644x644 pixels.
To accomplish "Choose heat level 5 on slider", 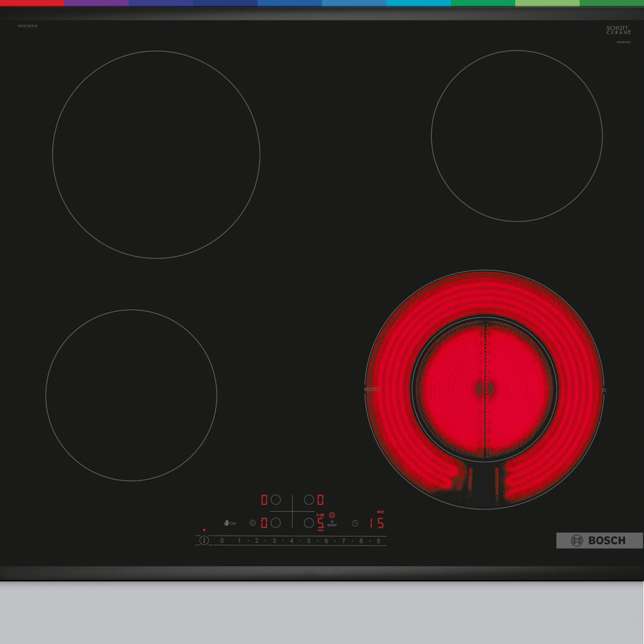I will pos(309,541).
